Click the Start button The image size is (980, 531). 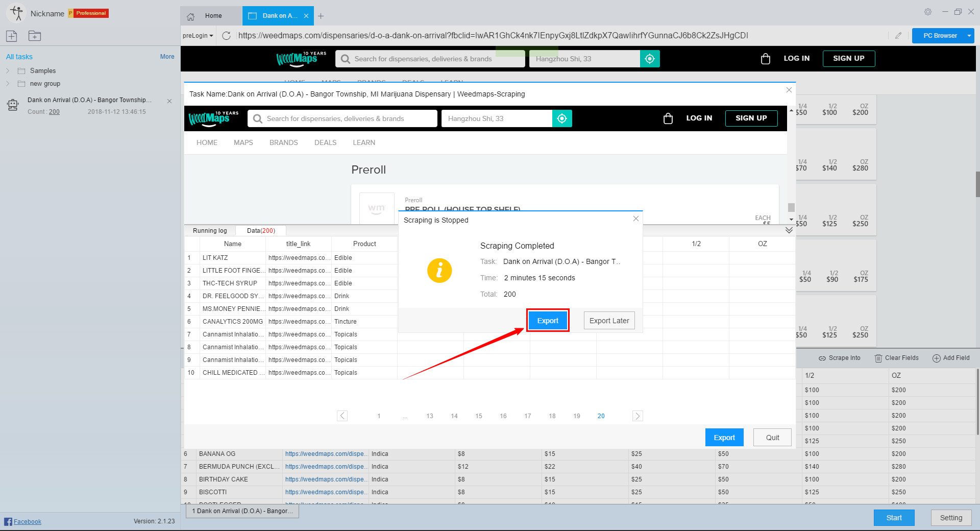pos(894,518)
